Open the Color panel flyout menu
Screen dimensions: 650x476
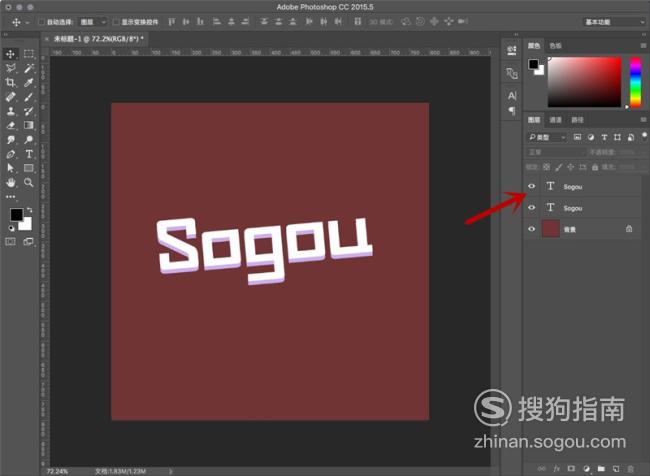[x=643, y=46]
